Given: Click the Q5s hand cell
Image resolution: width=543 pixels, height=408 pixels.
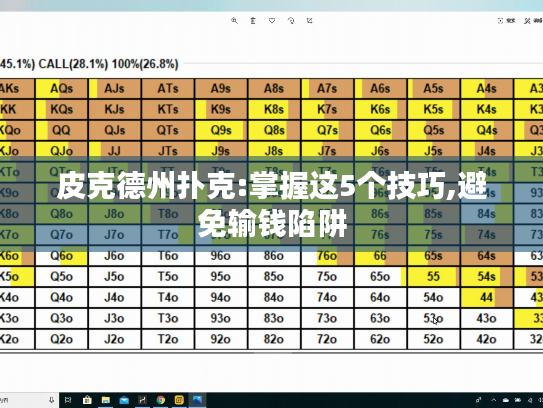Looking at the screenshot, I should pyautogui.click(x=434, y=130).
